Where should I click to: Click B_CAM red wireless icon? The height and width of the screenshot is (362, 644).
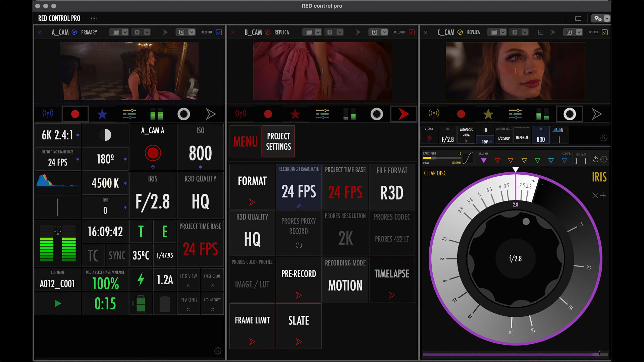[x=241, y=114]
